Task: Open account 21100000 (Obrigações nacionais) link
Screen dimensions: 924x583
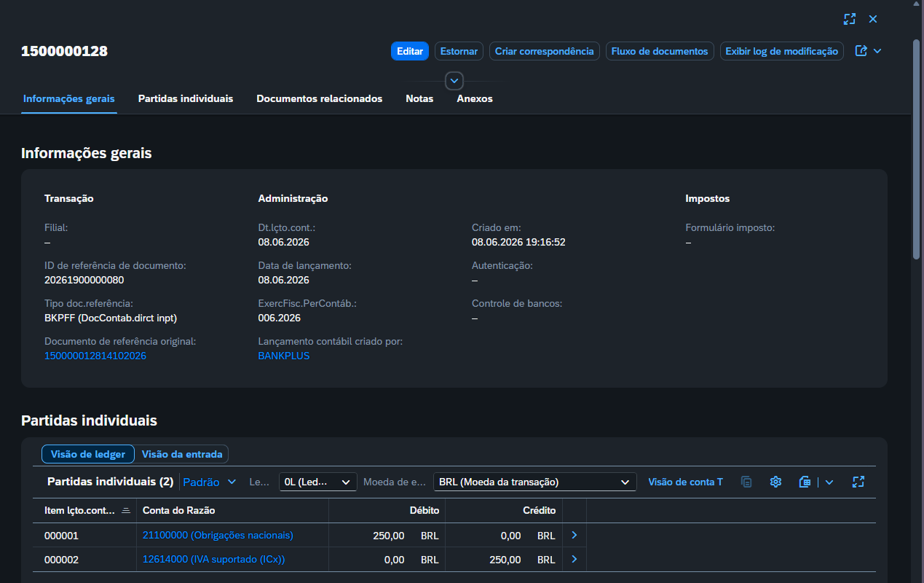Action: (x=218, y=535)
